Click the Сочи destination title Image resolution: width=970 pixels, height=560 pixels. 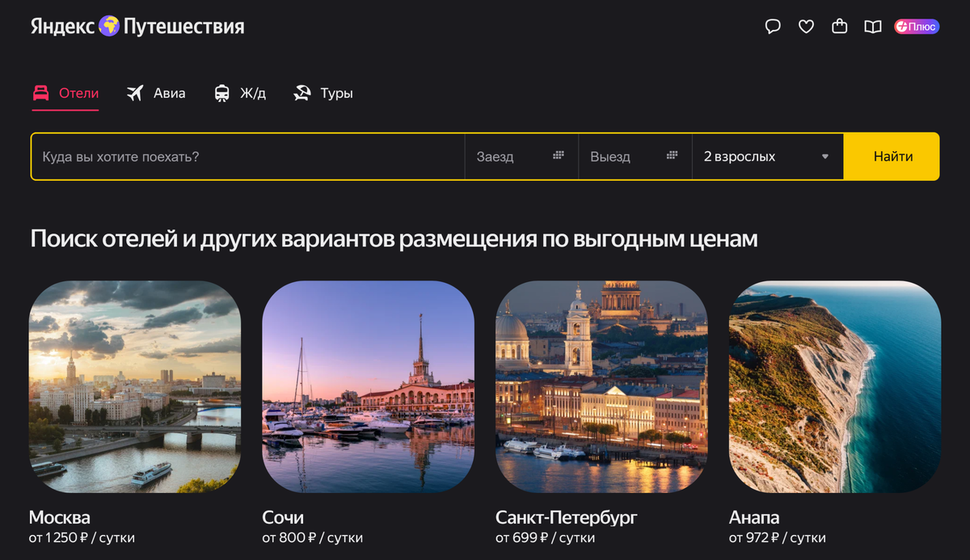click(283, 517)
